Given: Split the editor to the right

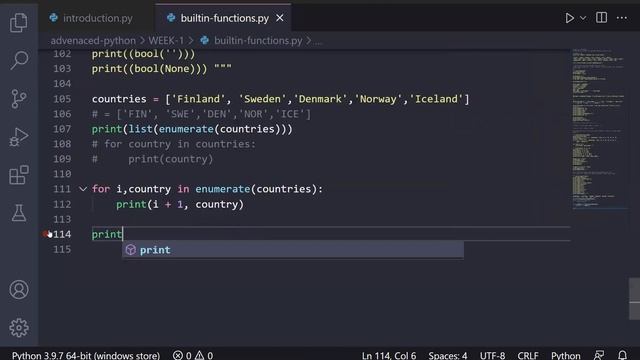Looking at the screenshot, I should click(601, 18).
